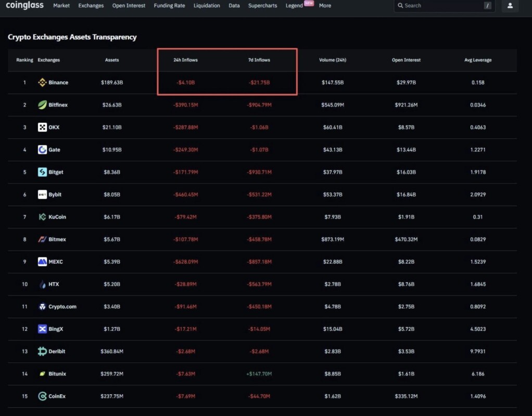Open the Market menu
Viewport: 532px width, 416px height.
click(x=61, y=6)
